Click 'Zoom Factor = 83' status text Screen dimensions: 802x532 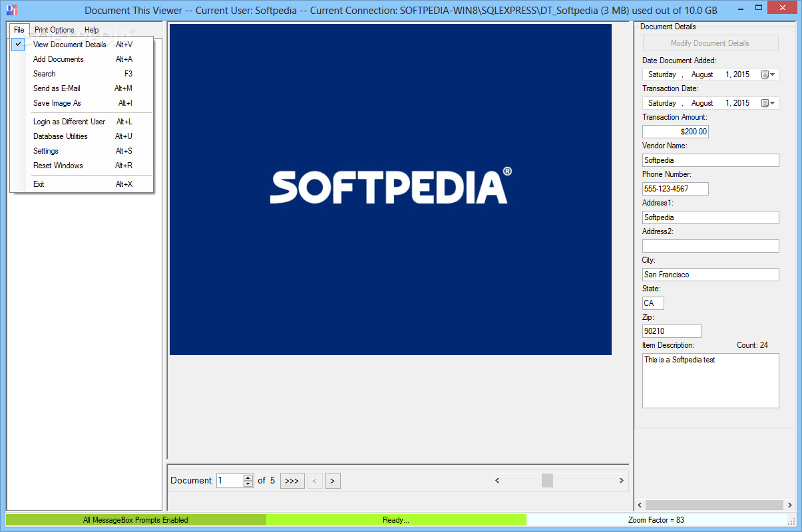[656, 520]
